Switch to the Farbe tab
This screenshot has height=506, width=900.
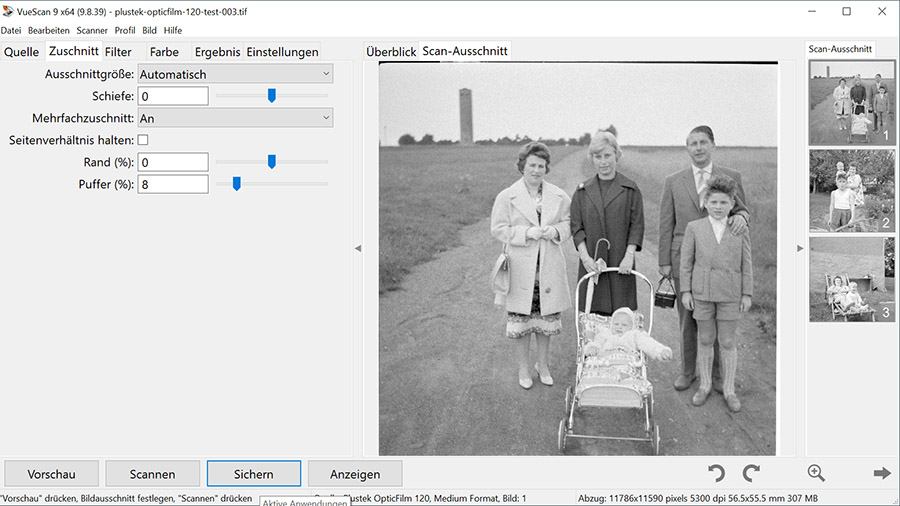pyautogui.click(x=164, y=52)
